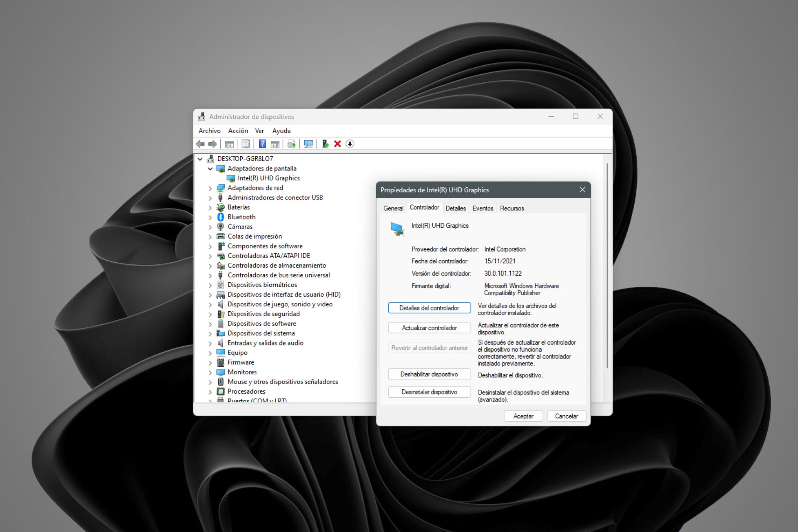
Task: Click the update driver gear toolbar icon
Action: pyautogui.click(x=291, y=144)
